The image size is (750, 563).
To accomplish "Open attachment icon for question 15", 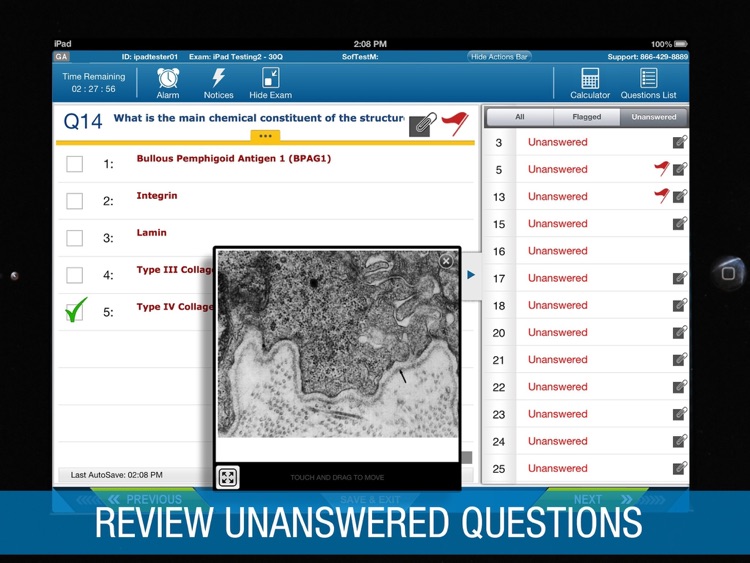I will pyautogui.click(x=680, y=223).
